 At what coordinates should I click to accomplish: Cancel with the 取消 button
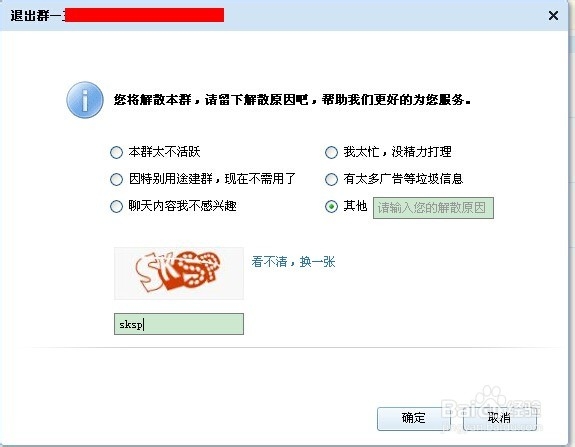click(x=499, y=418)
